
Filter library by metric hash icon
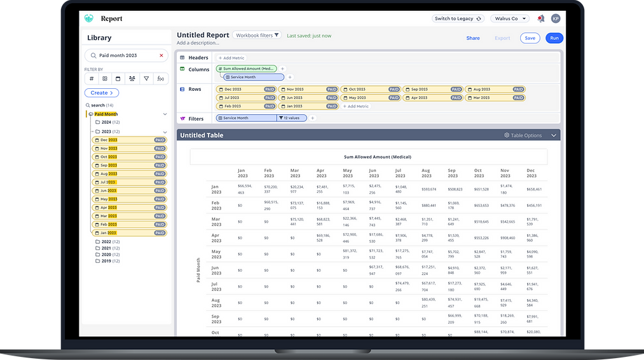coord(92,78)
